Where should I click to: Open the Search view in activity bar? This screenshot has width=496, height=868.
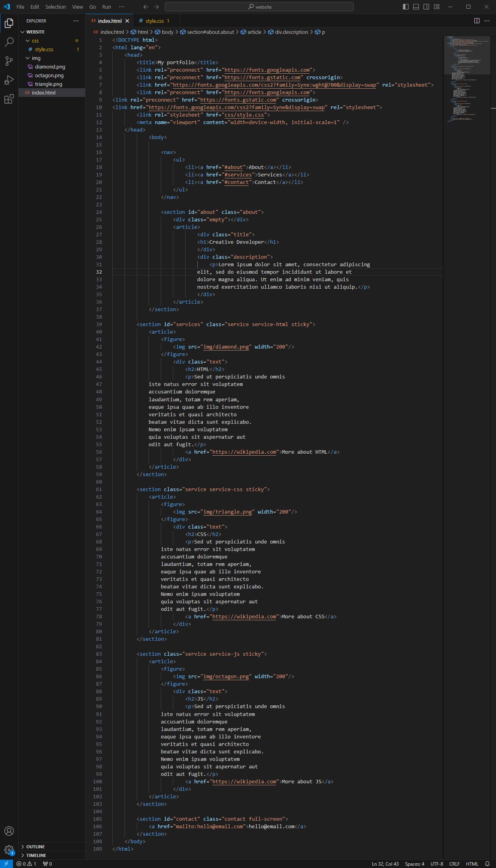[x=9, y=42]
